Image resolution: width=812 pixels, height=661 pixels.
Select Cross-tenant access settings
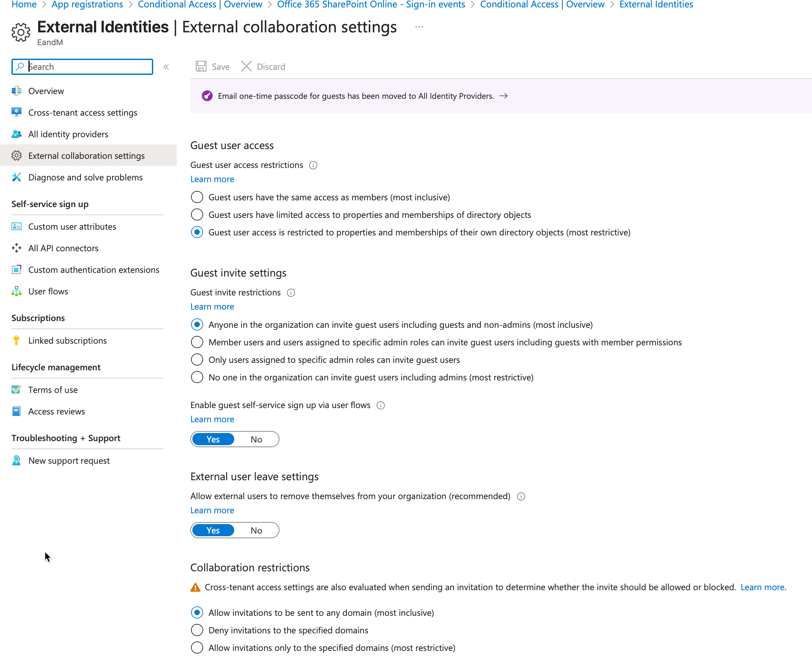pyautogui.click(x=82, y=112)
